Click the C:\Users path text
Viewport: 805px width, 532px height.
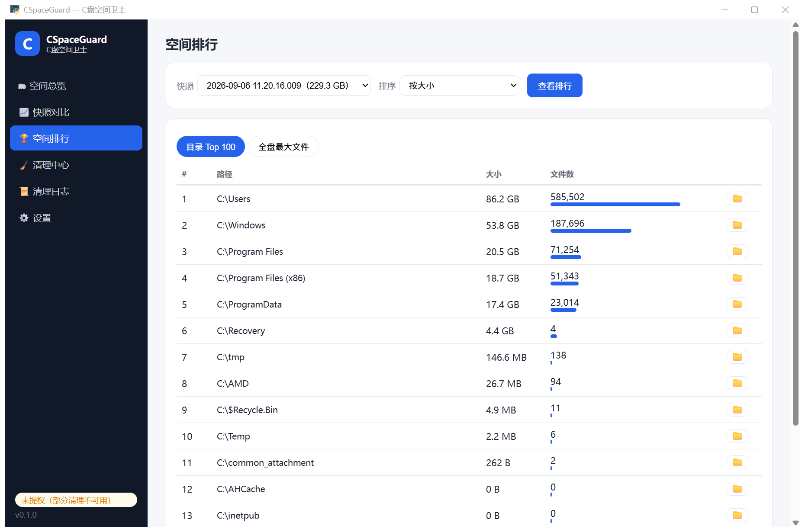click(234, 199)
